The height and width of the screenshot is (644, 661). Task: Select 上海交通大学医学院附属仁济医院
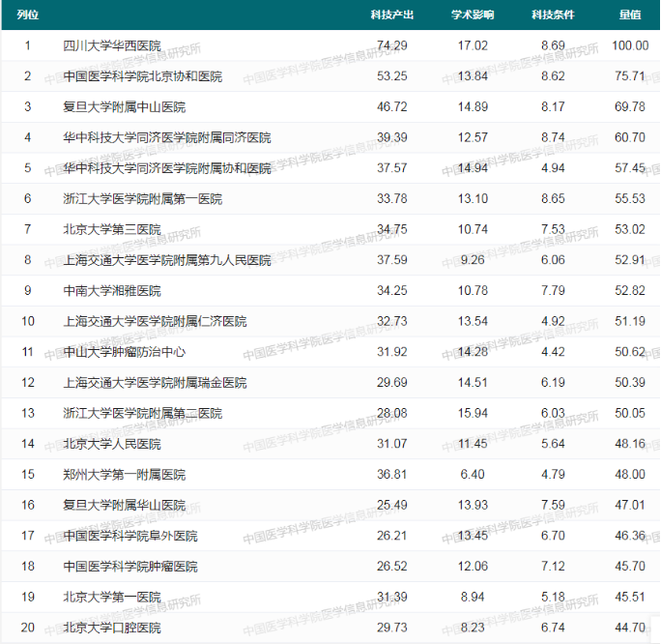(x=155, y=321)
